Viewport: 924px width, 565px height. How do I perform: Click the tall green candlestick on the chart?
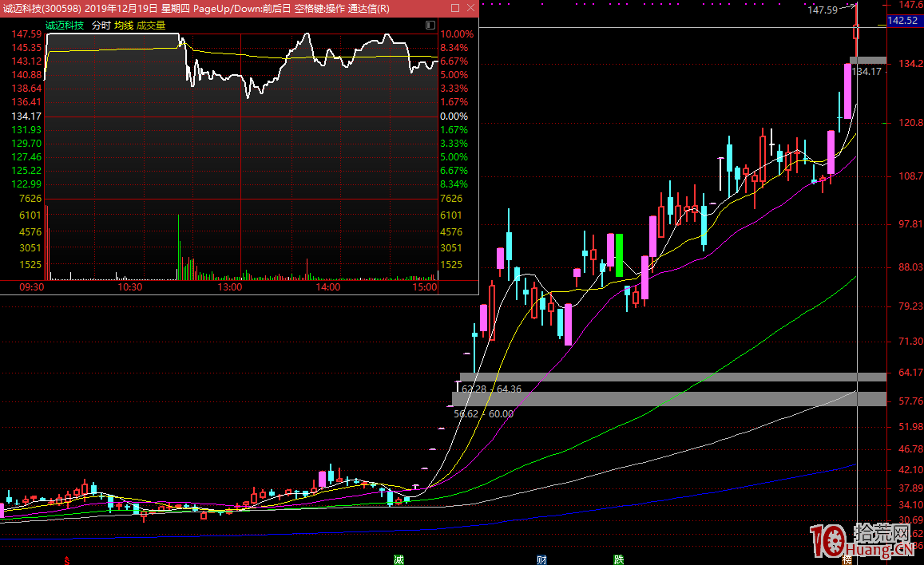(x=619, y=255)
